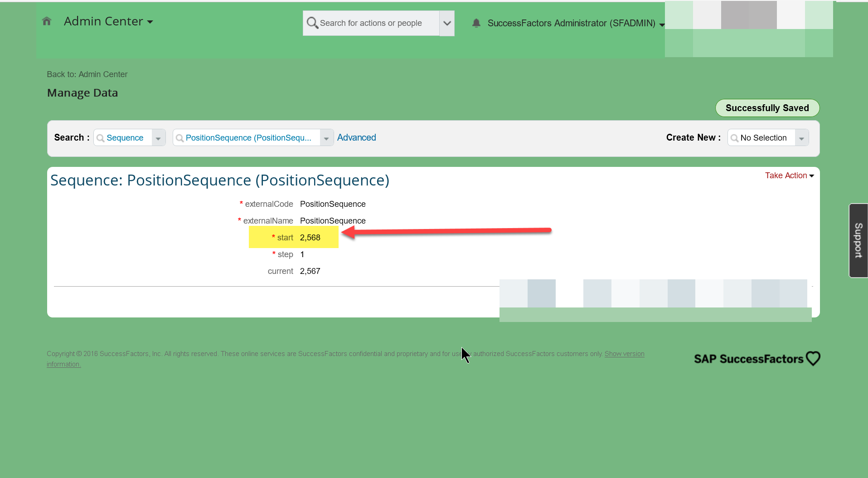Click the externalCode field label

[x=269, y=204]
